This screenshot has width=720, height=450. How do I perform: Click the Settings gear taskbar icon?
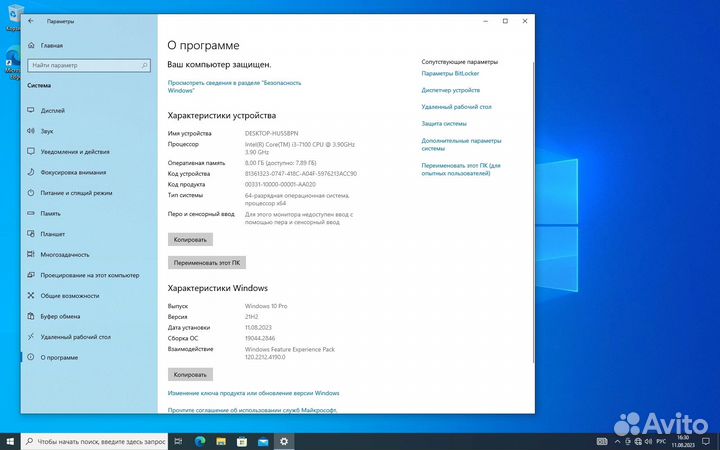[x=284, y=442]
